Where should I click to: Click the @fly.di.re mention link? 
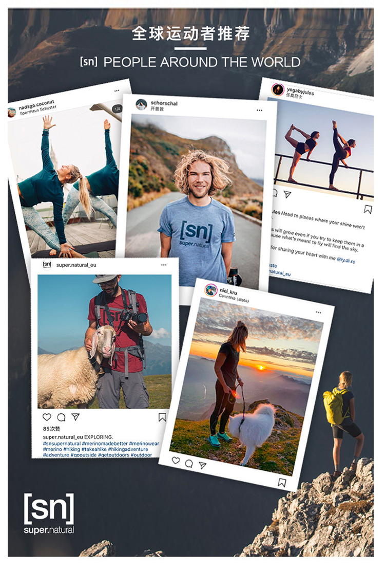(x=345, y=260)
